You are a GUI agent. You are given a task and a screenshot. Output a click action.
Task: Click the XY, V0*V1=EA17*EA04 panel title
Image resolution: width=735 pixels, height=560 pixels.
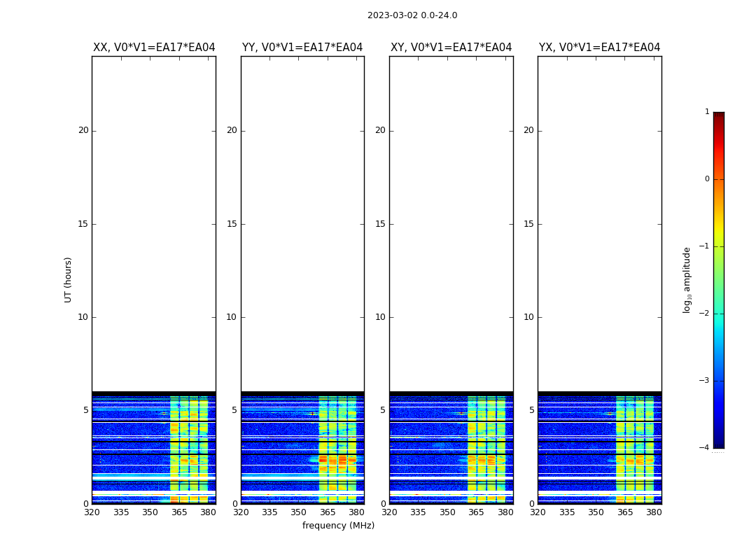click(x=451, y=48)
